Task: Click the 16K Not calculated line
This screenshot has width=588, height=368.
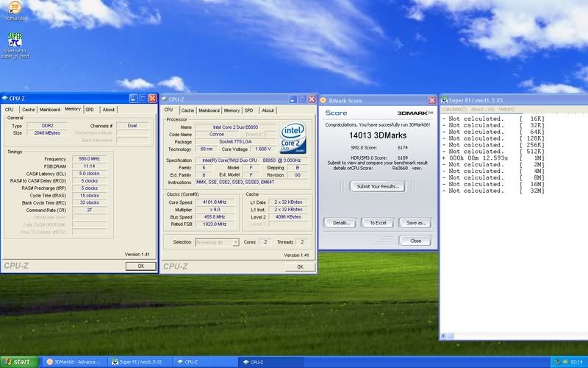Action: click(x=493, y=118)
